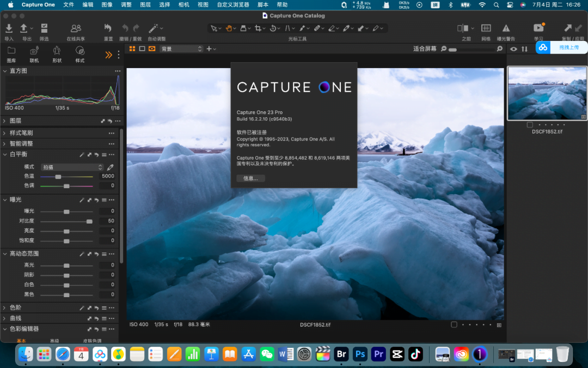Expand the 图层 layers panel

point(5,121)
